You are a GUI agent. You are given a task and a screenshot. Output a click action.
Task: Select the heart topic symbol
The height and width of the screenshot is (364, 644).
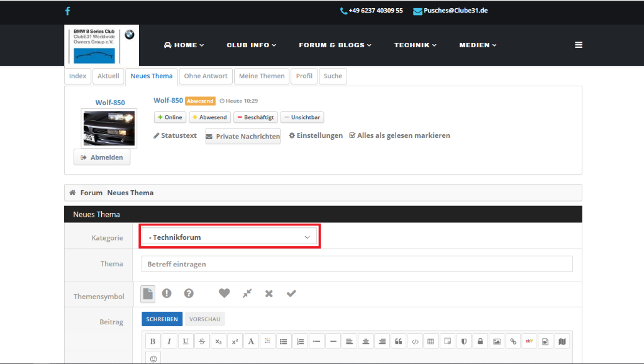pos(224,293)
